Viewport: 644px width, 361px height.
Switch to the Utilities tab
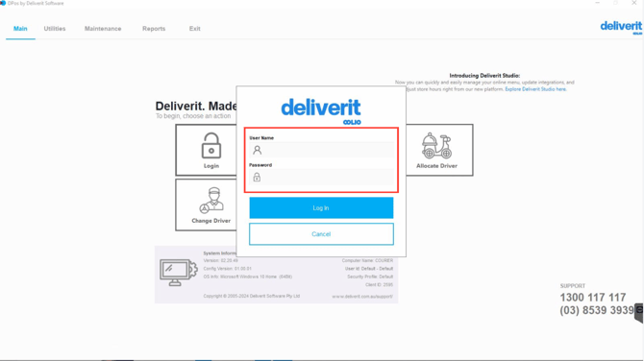[55, 29]
